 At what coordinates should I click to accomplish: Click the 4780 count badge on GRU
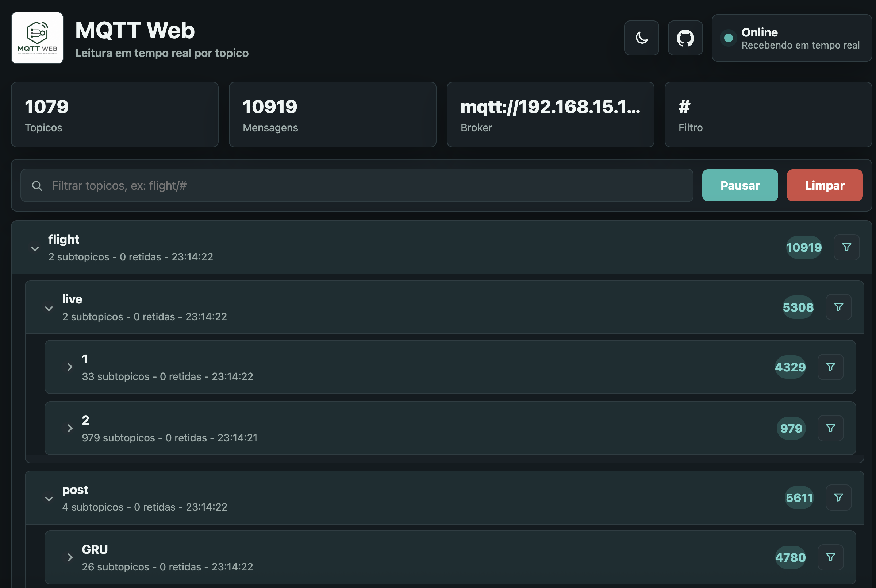point(790,557)
